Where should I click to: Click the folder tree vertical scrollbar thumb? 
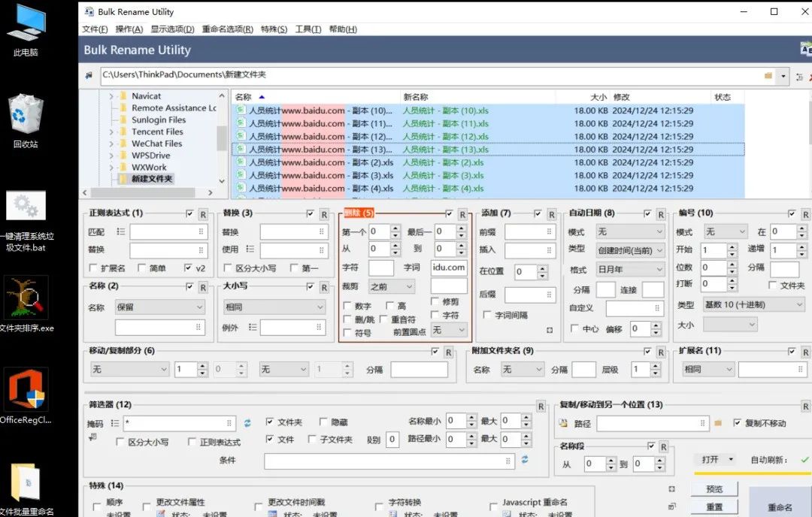[222, 138]
